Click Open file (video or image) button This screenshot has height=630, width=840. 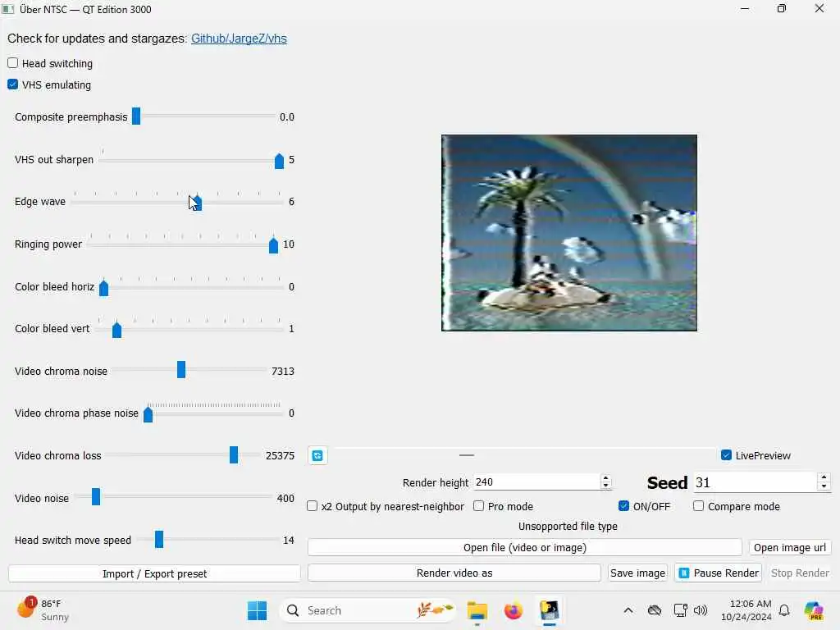coord(525,547)
